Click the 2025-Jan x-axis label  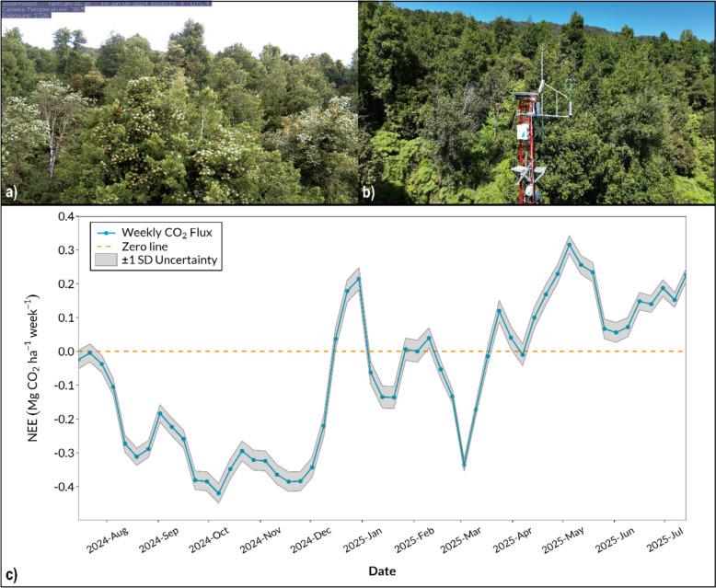(363, 540)
